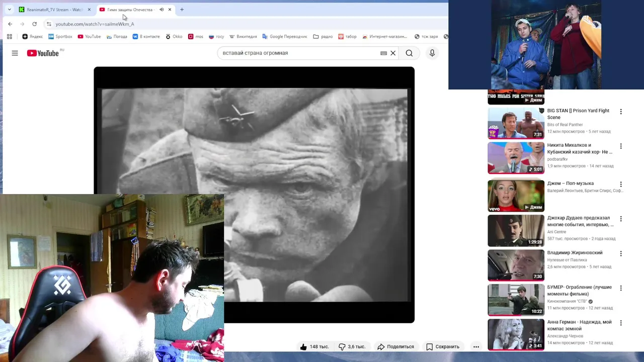
Task: Open the tab search dropdown arrow
Action: 9,10
